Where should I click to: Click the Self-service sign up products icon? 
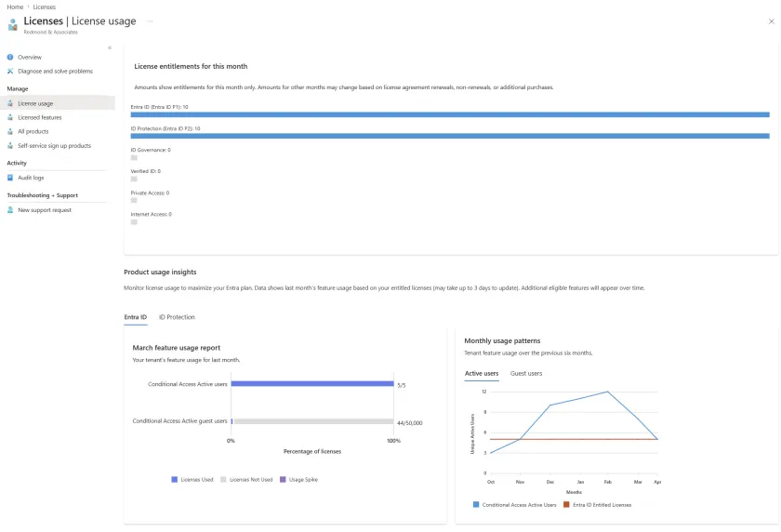[10, 146]
